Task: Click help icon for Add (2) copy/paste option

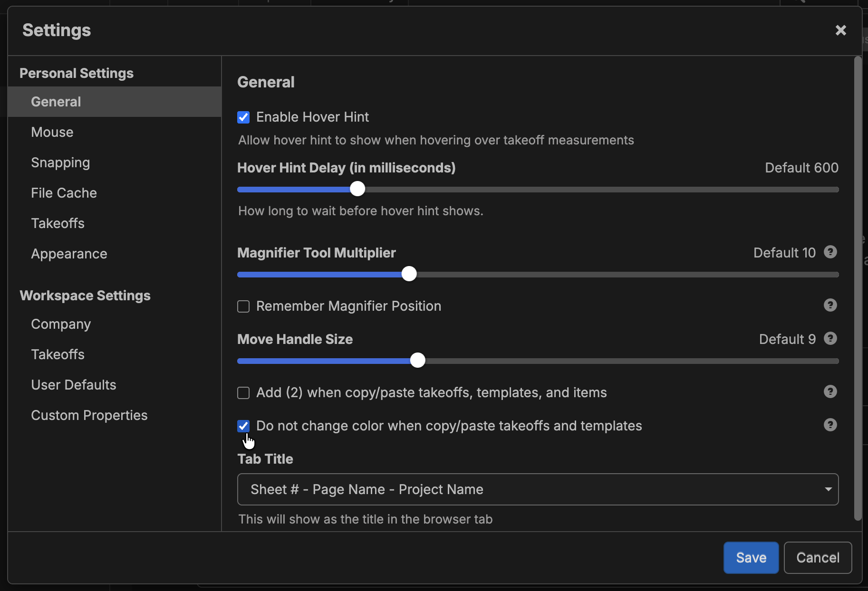Action: click(x=830, y=391)
